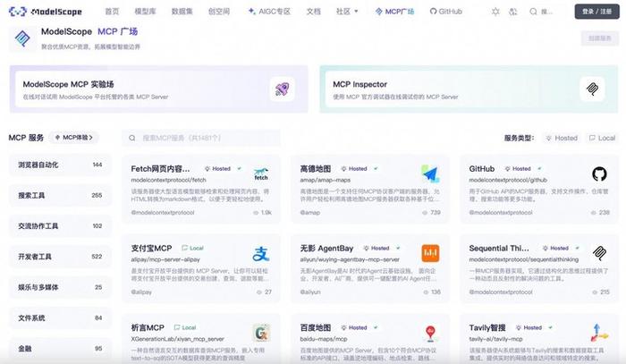
Task: Click the 百度地图 red pin logo
Action: point(430,333)
